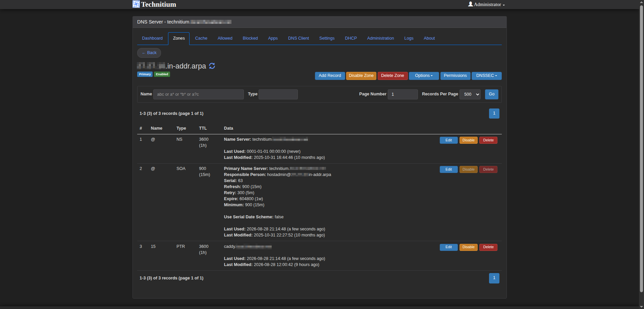Focus the Name filter input field
Viewport: 644px width, 309px height.
[x=199, y=94]
